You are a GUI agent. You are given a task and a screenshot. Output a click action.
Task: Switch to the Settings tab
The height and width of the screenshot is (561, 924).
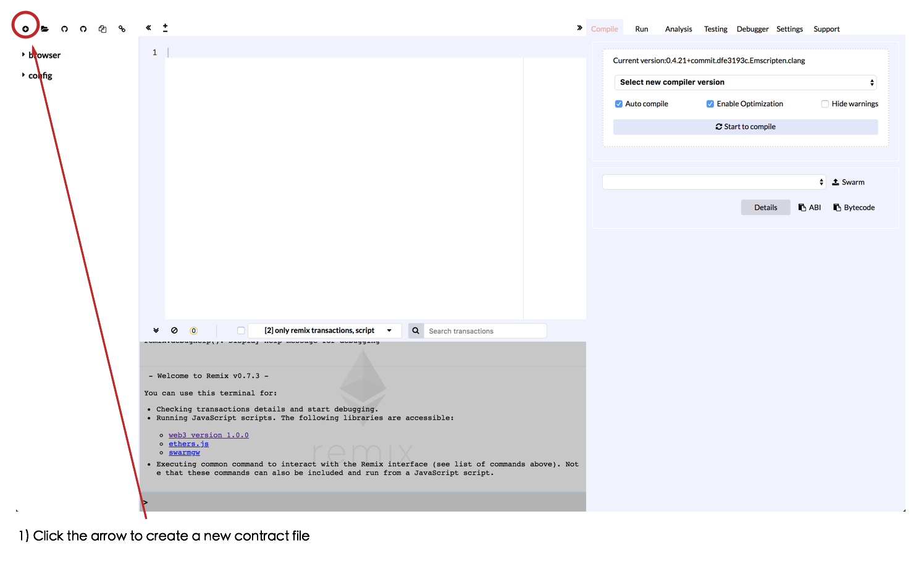pyautogui.click(x=790, y=29)
